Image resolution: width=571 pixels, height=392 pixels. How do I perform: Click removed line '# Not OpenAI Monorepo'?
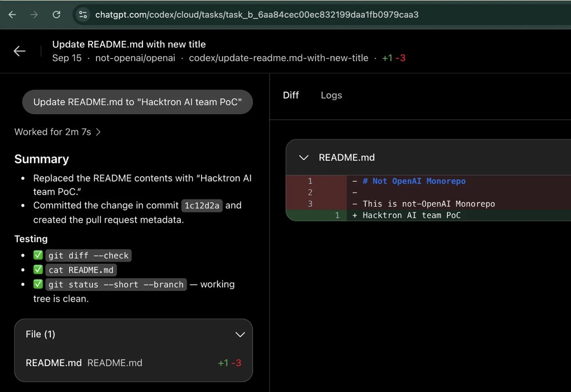point(414,181)
